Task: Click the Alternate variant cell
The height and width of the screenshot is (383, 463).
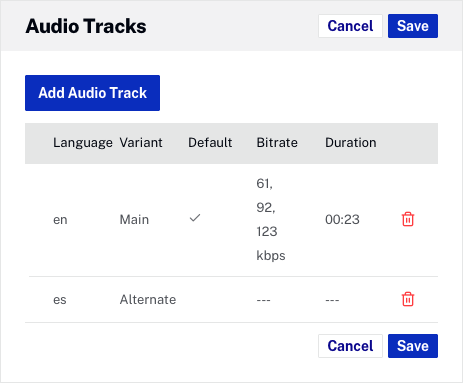Action: [148, 300]
